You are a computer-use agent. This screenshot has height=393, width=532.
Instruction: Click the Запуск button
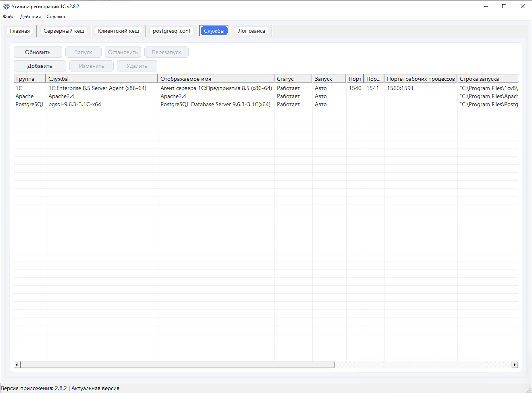tap(83, 52)
